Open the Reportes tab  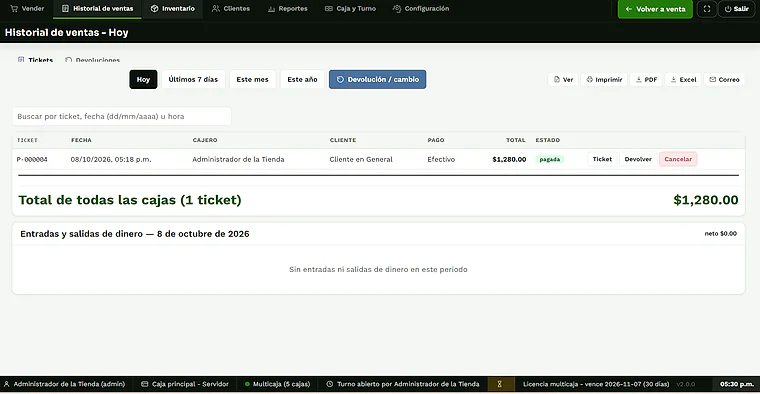(x=287, y=9)
